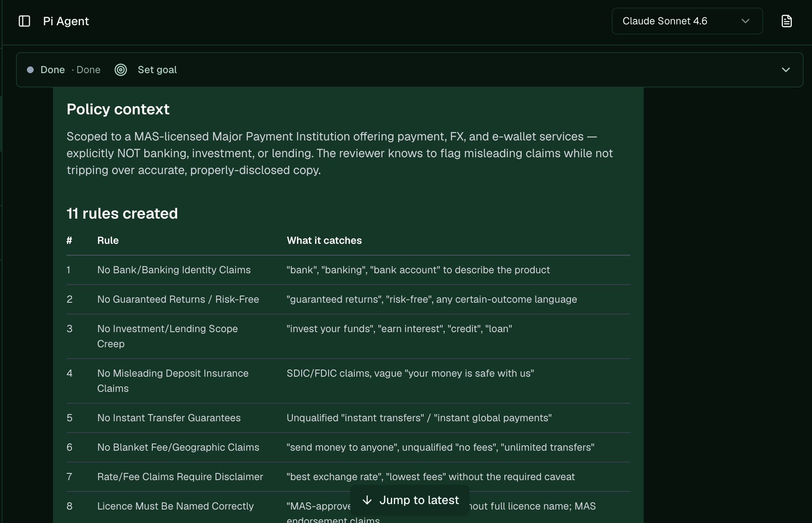
Task: Select Rate/Fee Claims Require Disclaimer rule
Action: (180, 477)
